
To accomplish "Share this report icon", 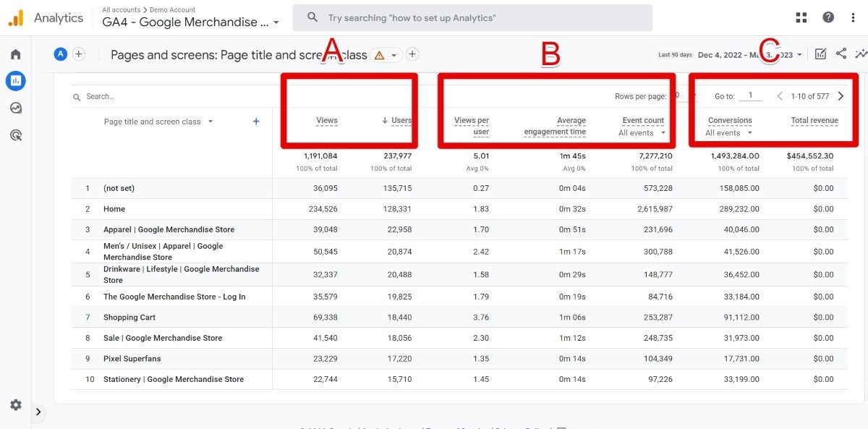I will click(841, 54).
